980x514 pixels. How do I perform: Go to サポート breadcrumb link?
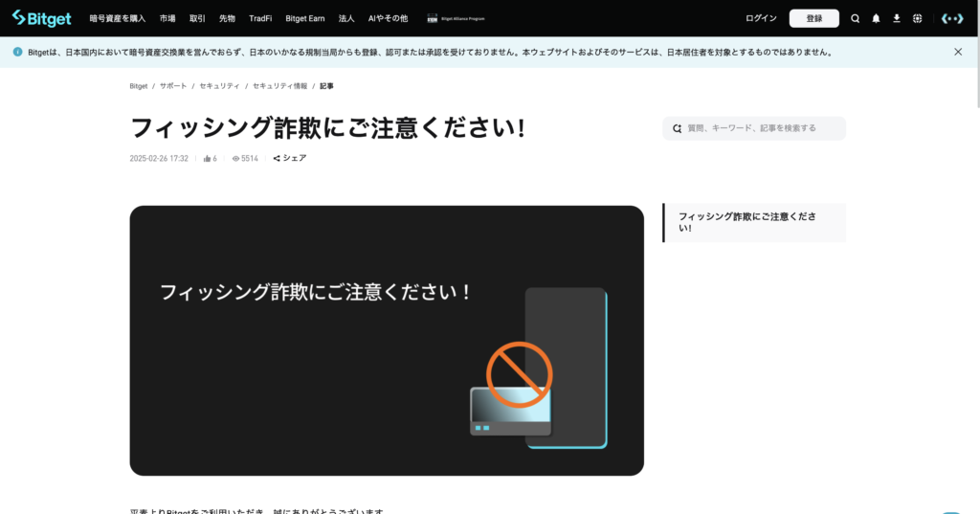click(x=173, y=86)
